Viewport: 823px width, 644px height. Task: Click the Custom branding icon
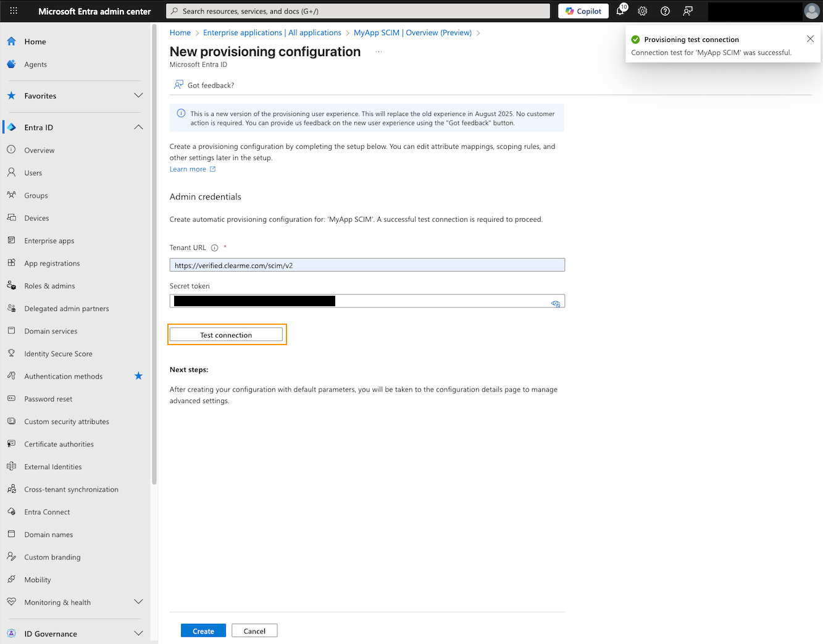(11, 557)
